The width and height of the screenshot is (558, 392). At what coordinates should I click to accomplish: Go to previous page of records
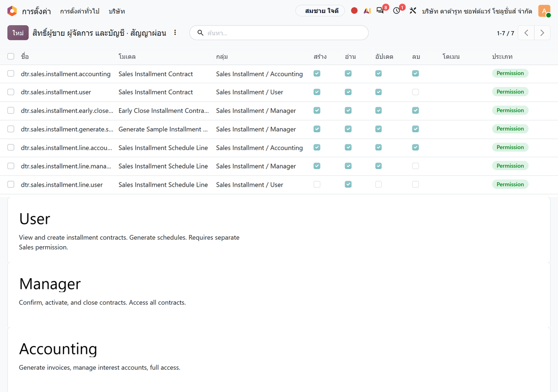(526, 33)
